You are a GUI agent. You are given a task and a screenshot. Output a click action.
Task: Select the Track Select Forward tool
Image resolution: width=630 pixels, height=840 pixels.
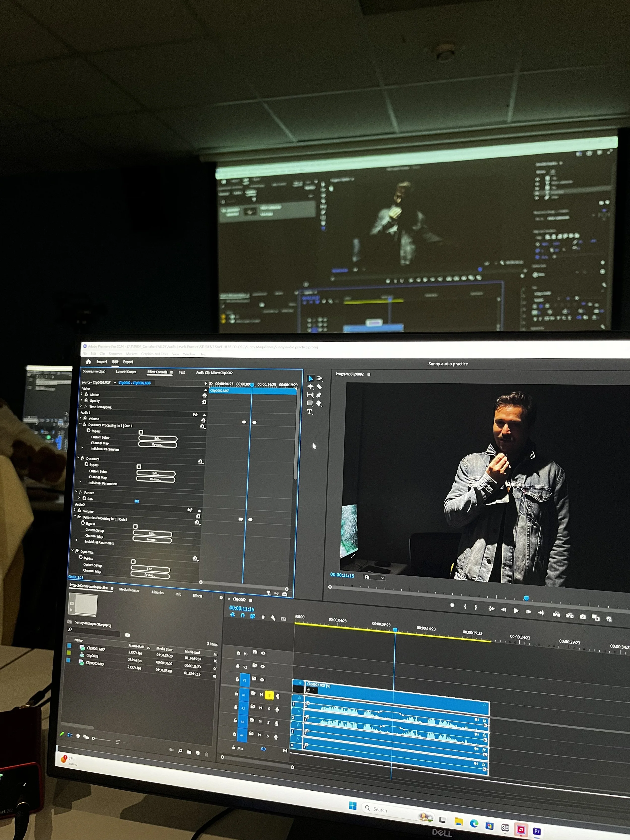(319, 378)
